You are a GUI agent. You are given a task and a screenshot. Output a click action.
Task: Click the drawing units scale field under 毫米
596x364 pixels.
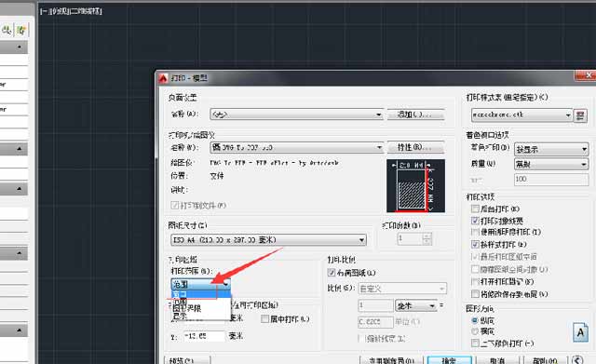tap(375, 322)
